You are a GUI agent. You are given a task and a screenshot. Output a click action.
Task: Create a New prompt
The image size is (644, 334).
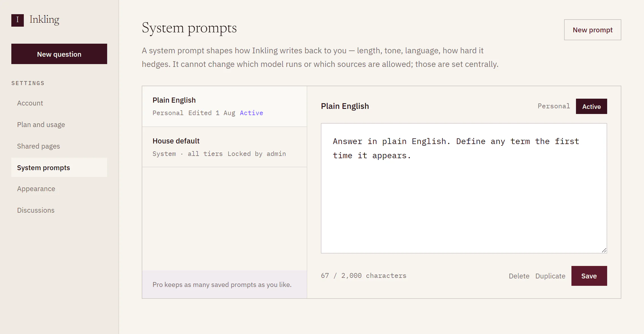[592, 30]
